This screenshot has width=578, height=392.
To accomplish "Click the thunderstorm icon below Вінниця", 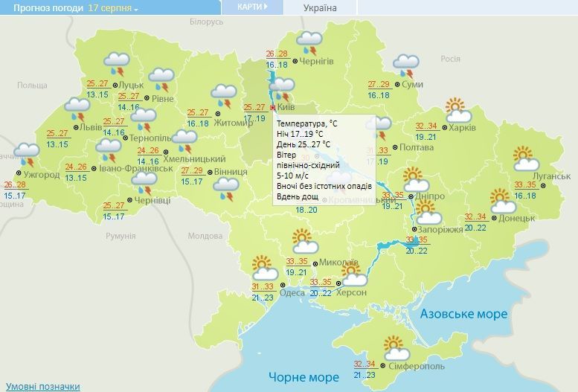I will pos(226,189).
